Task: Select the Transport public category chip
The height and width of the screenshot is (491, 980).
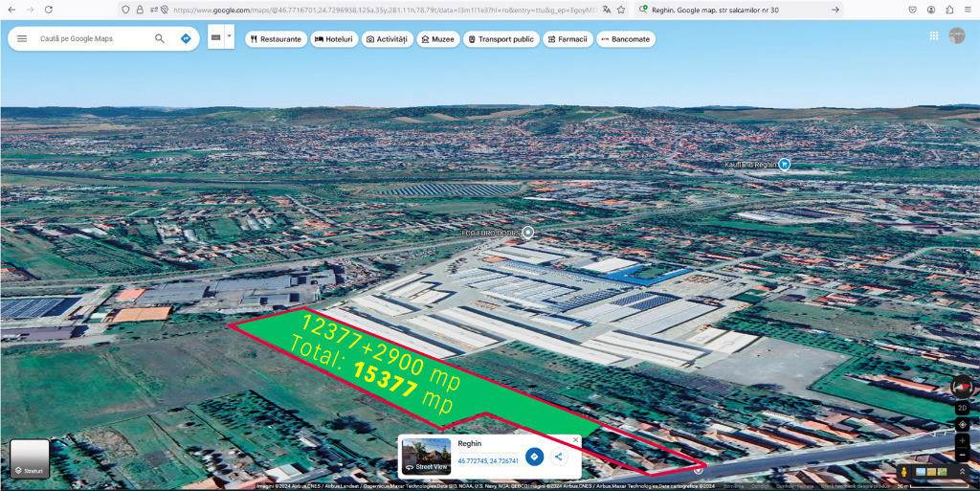Action: coord(501,39)
